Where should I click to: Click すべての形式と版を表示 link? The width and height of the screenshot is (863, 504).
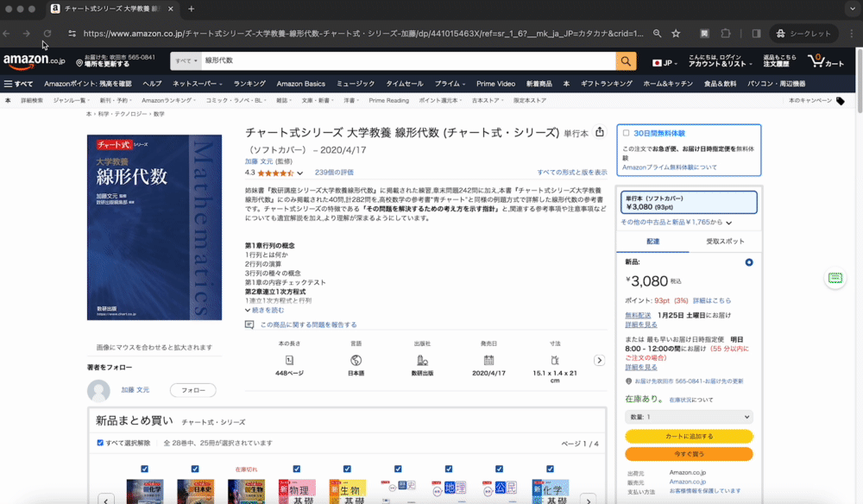click(572, 173)
